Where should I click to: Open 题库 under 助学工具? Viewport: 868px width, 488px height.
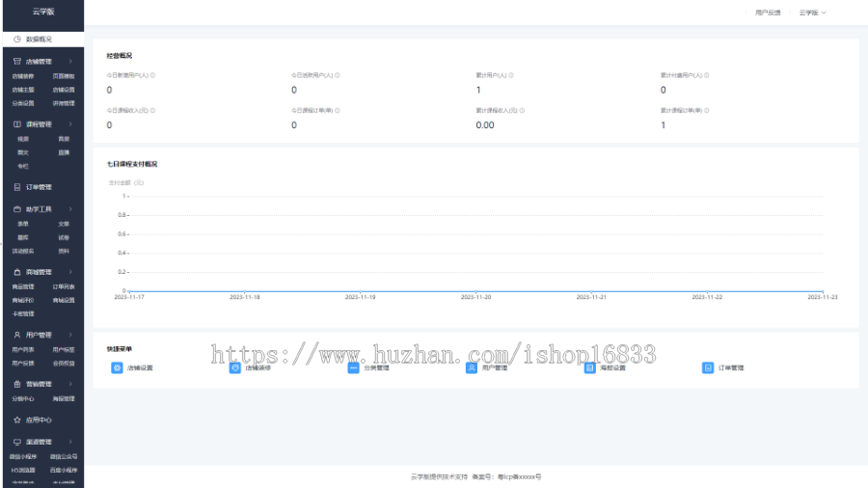tap(23, 237)
